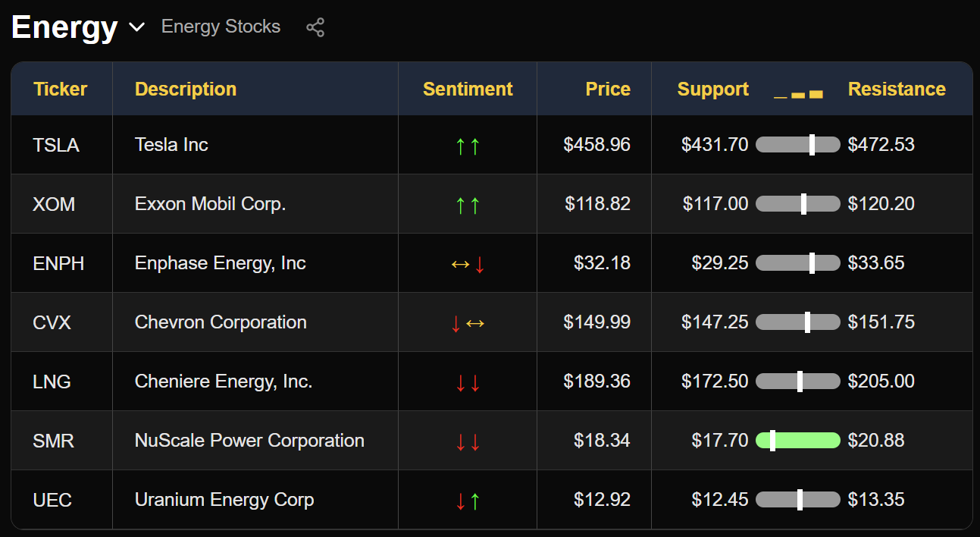Open the Energy sector dropdown chevron

[136, 27]
